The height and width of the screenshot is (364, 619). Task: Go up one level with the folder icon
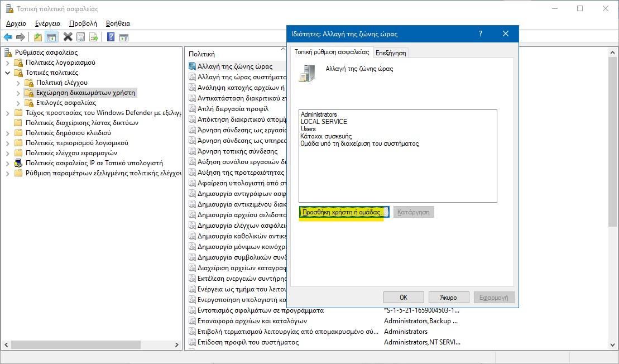point(38,37)
